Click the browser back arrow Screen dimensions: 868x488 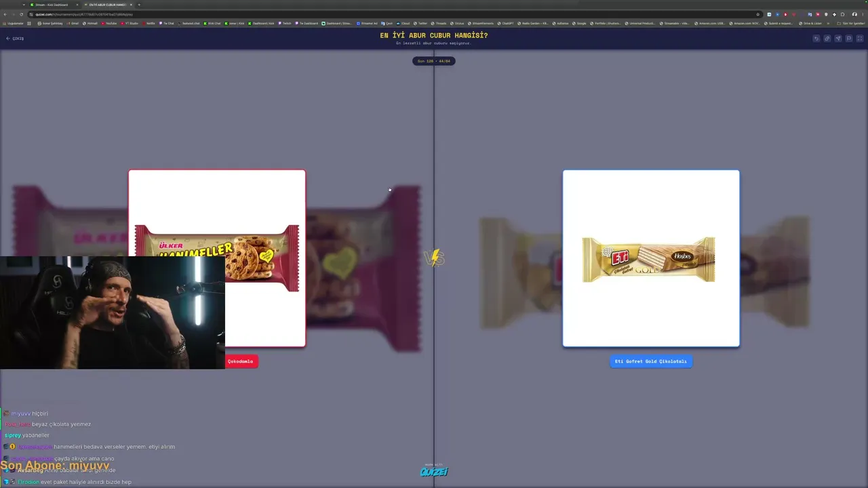(x=5, y=14)
